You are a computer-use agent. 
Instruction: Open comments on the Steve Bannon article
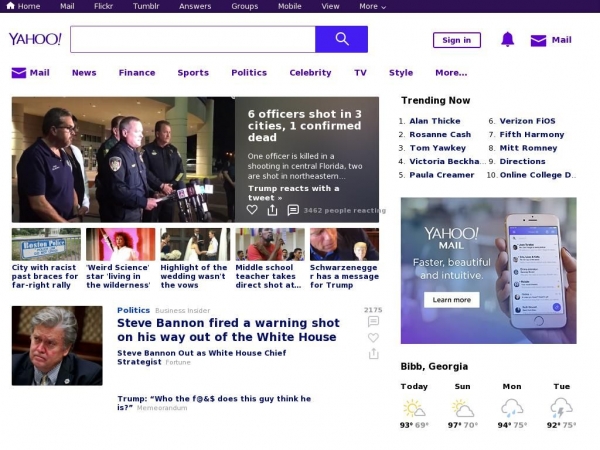[x=373, y=321]
